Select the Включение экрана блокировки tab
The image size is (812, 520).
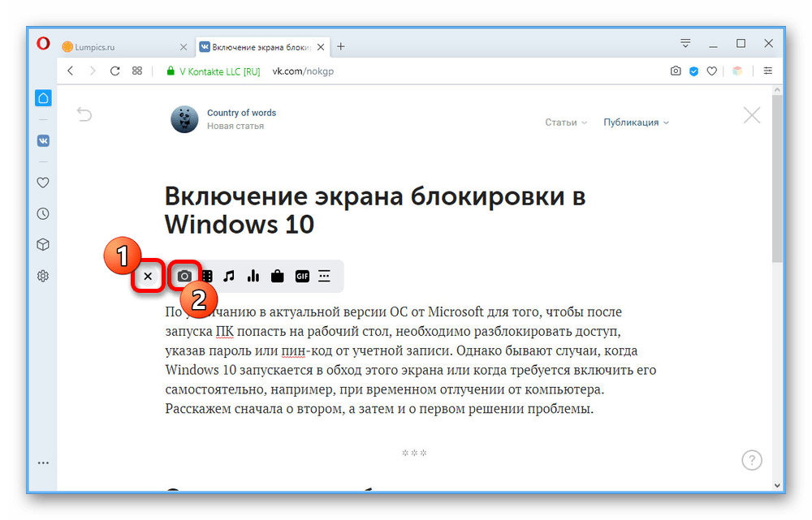pyautogui.click(x=262, y=47)
